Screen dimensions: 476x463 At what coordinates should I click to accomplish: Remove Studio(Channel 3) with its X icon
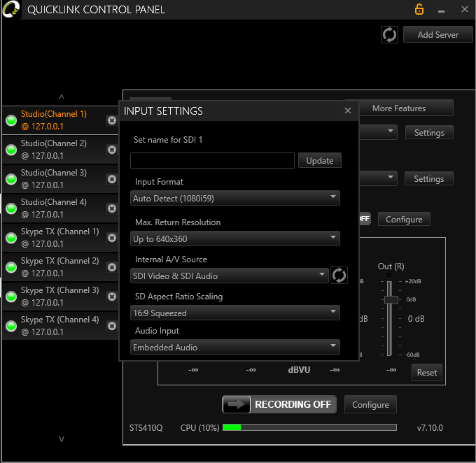[x=112, y=179]
